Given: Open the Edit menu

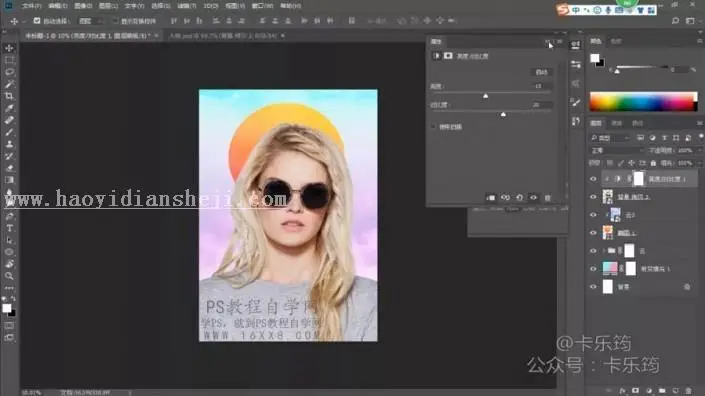Looking at the screenshot, I should point(58,6).
